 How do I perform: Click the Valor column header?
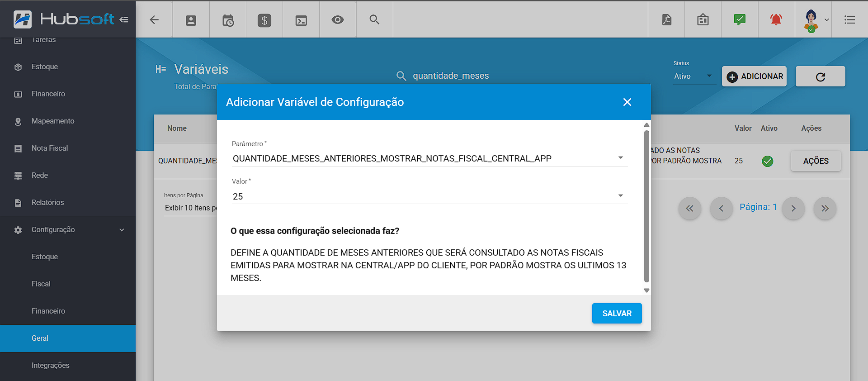743,129
